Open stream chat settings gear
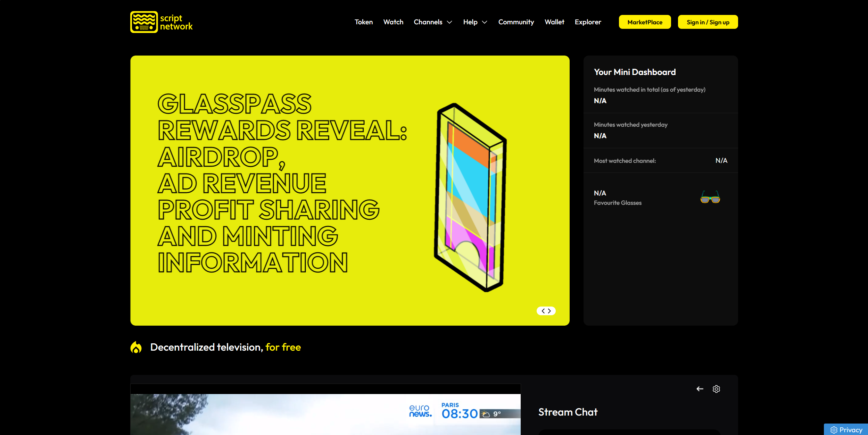The height and width of the screenshot is (435, 868). tap(716, 389)
